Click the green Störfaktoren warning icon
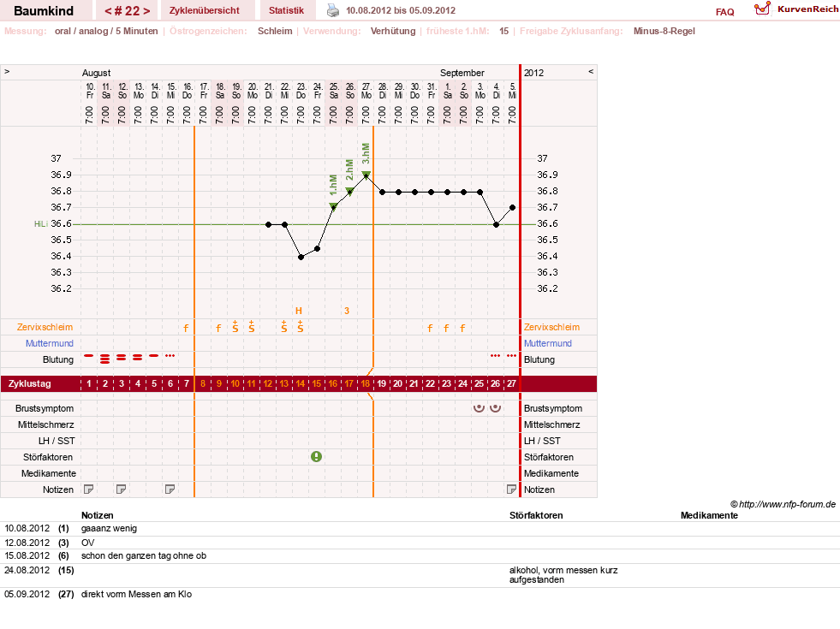 (x=317, y=457)
